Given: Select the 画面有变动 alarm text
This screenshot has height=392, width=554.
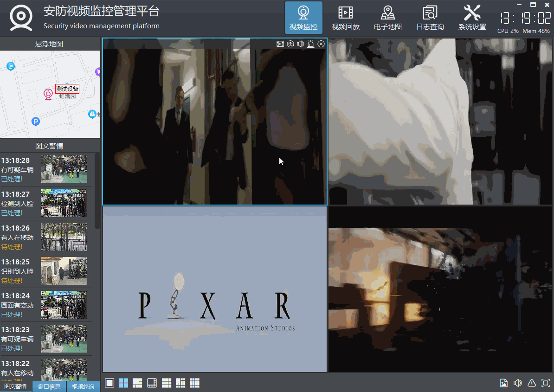Looking at the screenshot, I should pos(17,305).
